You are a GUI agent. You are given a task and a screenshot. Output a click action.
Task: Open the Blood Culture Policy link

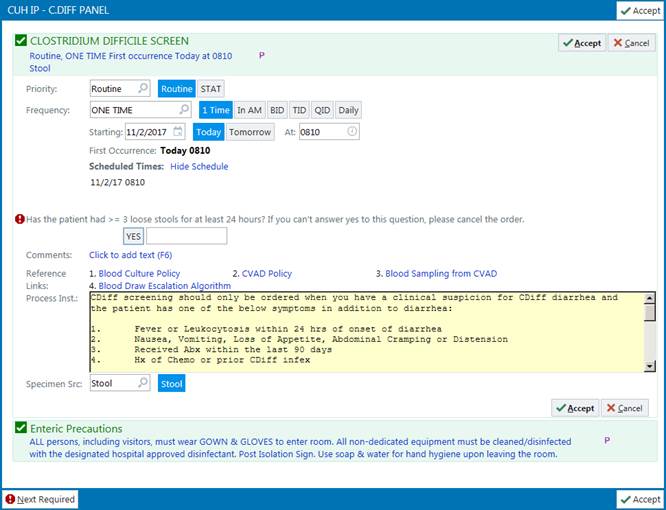coord(139,273)
